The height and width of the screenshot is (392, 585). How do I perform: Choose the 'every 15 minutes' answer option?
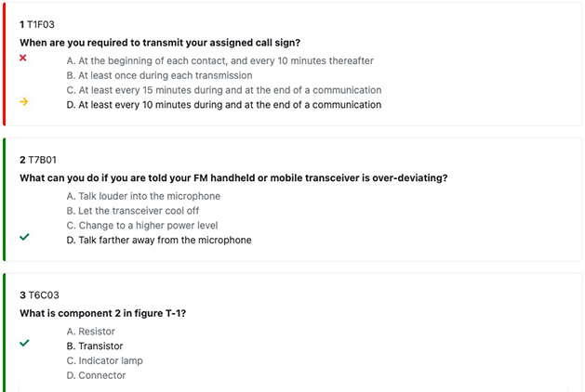pyautogui.click(x=224, y=90)
